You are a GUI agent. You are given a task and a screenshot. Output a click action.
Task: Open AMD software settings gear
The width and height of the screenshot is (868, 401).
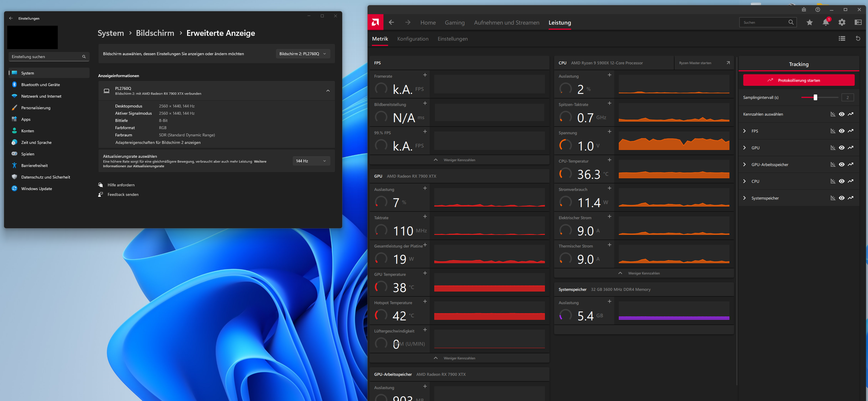click(x=842, y=22)
